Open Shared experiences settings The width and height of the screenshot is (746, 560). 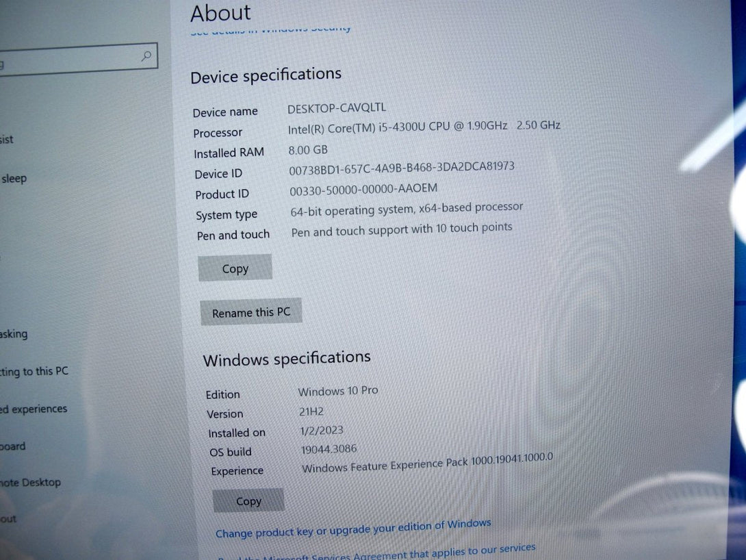coord(33,409)
